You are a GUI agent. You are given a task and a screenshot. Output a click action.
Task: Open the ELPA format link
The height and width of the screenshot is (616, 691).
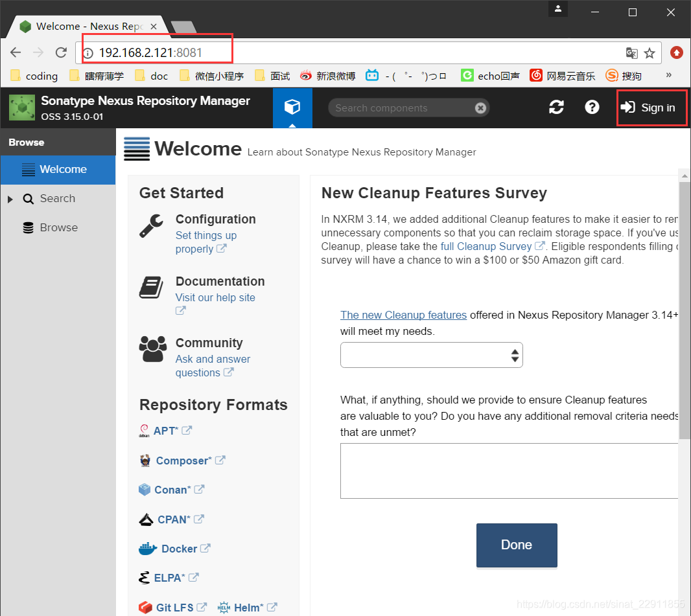(x=169, y=578)
